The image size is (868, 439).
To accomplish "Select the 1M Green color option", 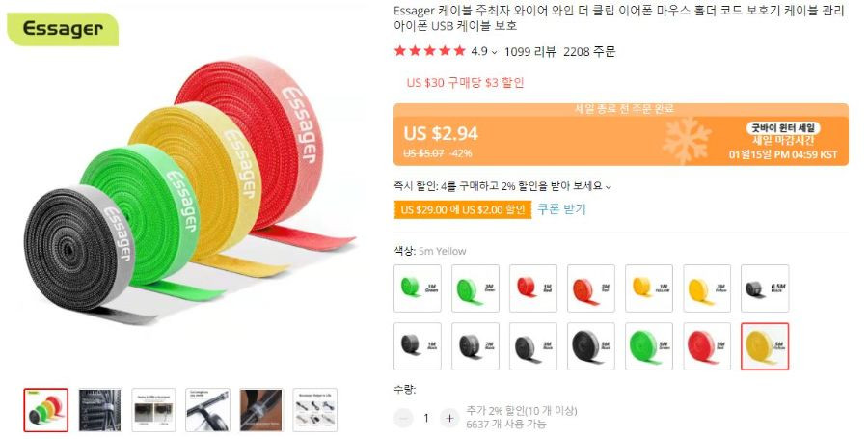I will click(418, 288).
